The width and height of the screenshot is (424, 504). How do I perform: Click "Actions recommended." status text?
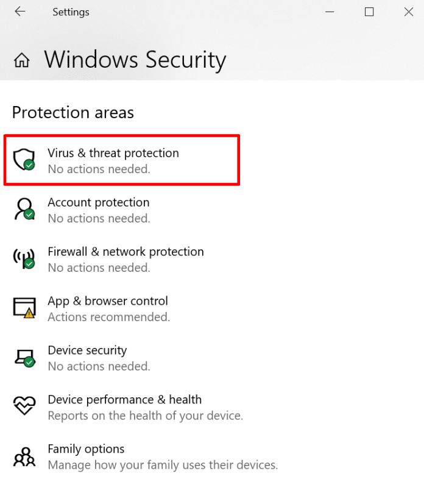(x=108, y=317)
